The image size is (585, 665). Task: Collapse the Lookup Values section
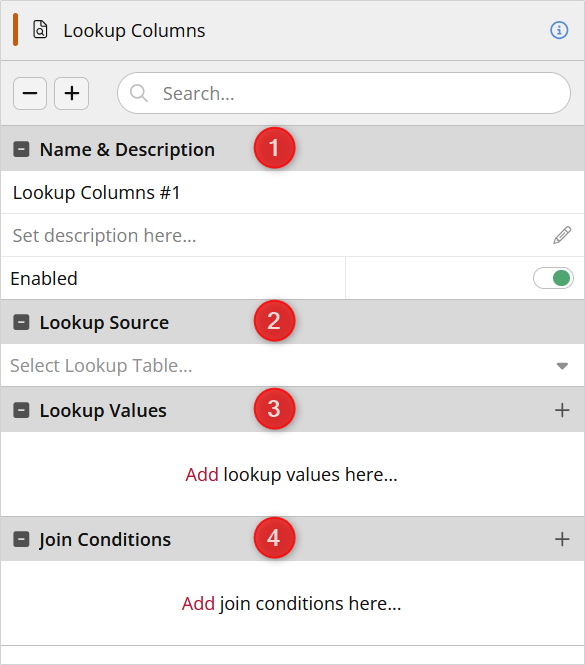pyautogui.click(x=21, y=410)
